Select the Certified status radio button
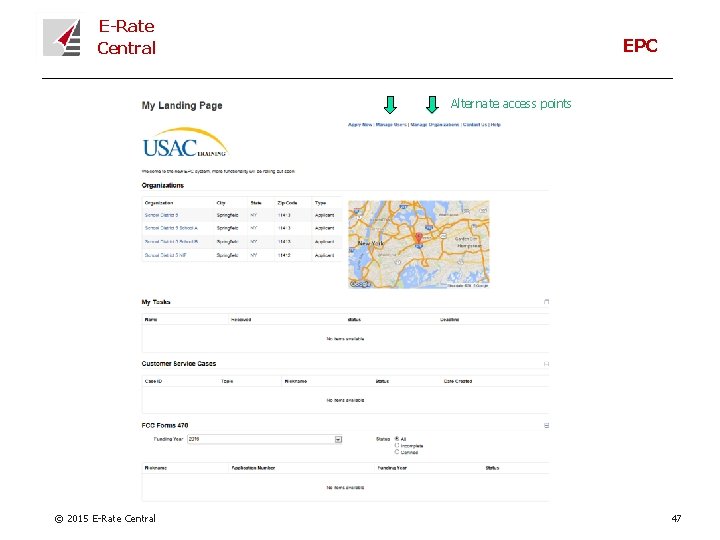This screenshot has width=720, height=540. click(x=397, y=452)
